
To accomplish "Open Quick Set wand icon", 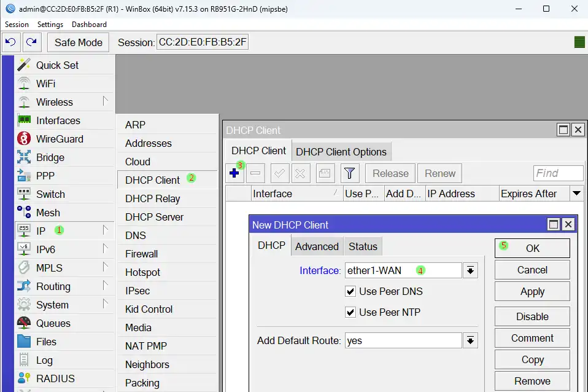I will click(x=24, y=65).
